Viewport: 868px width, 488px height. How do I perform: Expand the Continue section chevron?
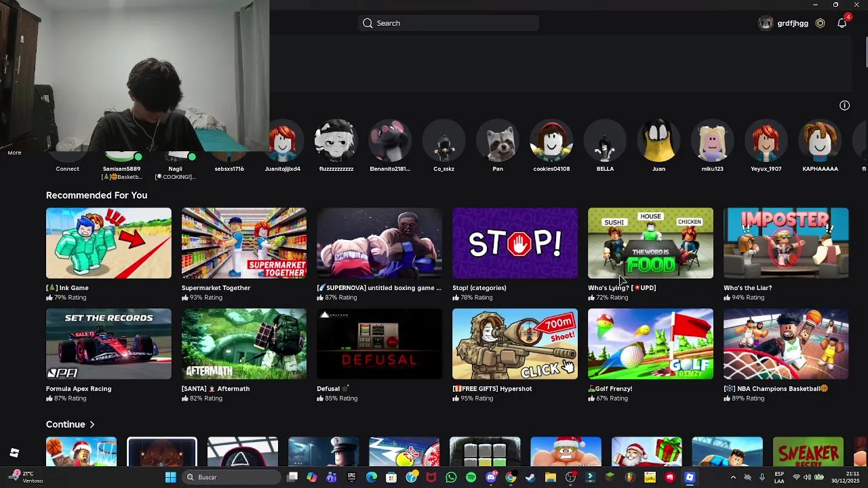point(92,424)
